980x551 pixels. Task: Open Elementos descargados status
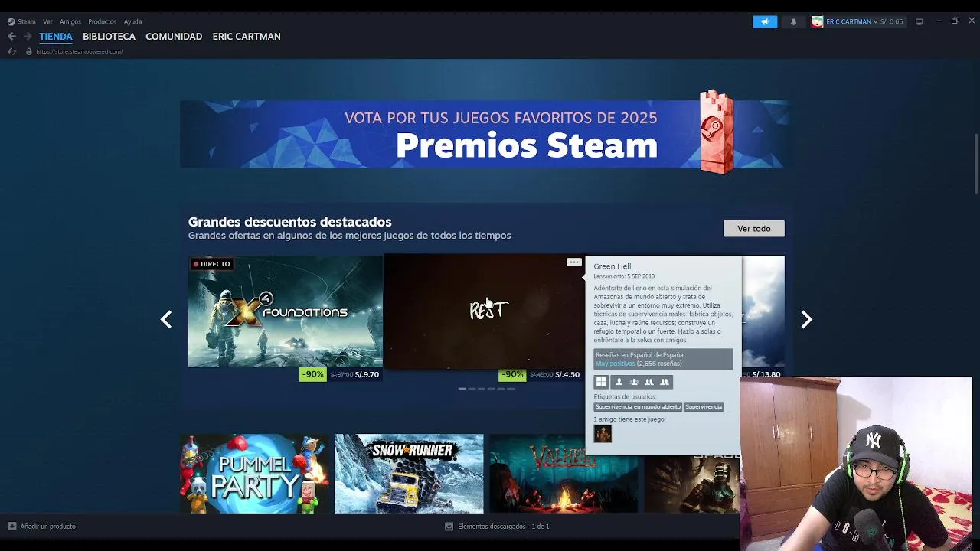503,527
